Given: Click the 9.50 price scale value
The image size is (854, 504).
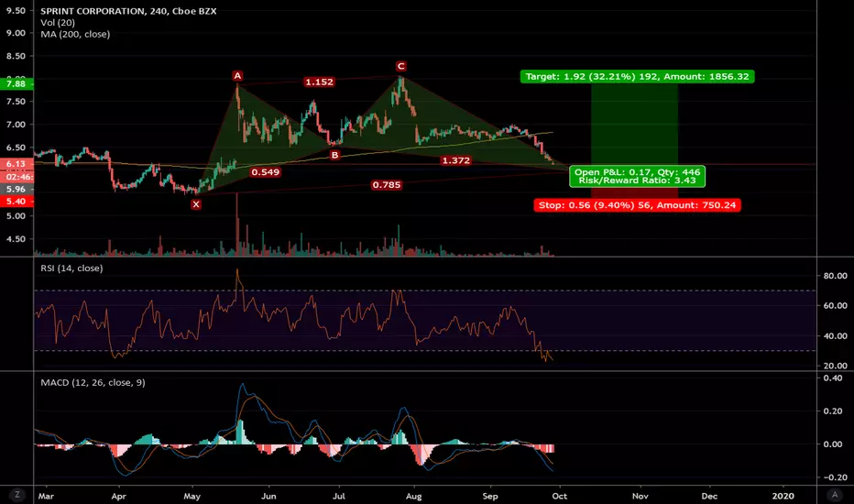Looking at the screenshot, I should coord(16,11).
